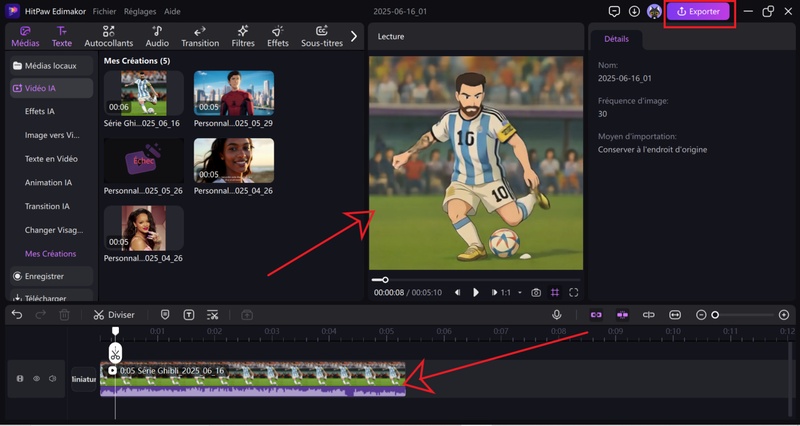
Task: Open the Transition tab
Action: tap(200, 37)
